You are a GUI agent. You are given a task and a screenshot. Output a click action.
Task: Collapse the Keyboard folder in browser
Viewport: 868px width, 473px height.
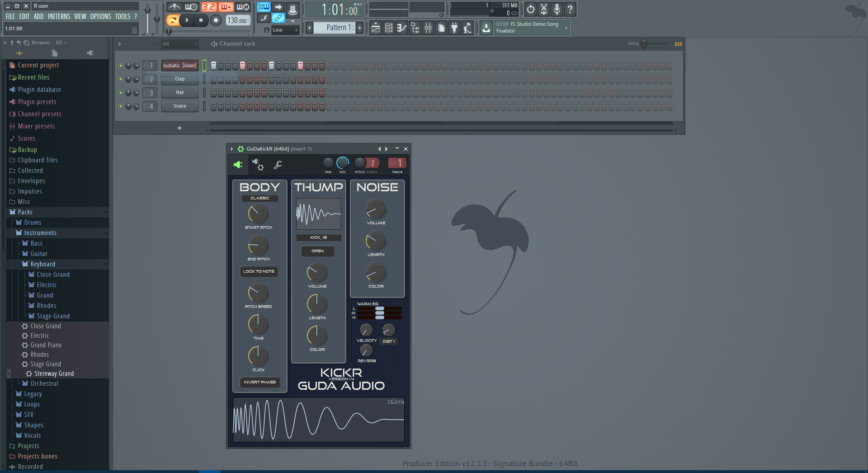click(x=42, y=264)
